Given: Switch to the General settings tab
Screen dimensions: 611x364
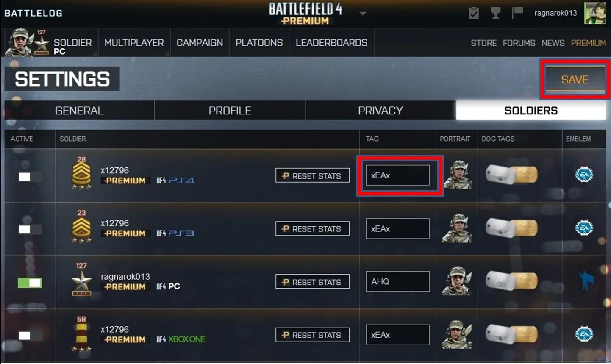Looking at the screenshot, I should pyautogui.click(x=79, y=111).
